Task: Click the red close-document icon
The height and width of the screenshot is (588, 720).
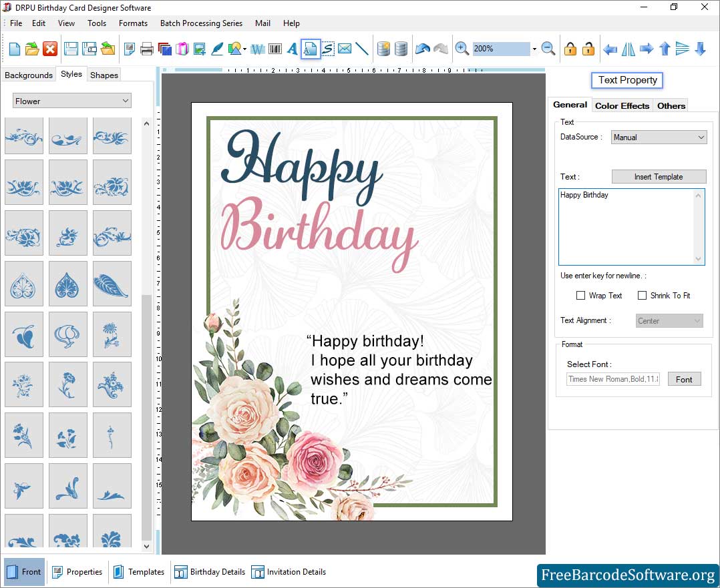Action: point(50,49)
